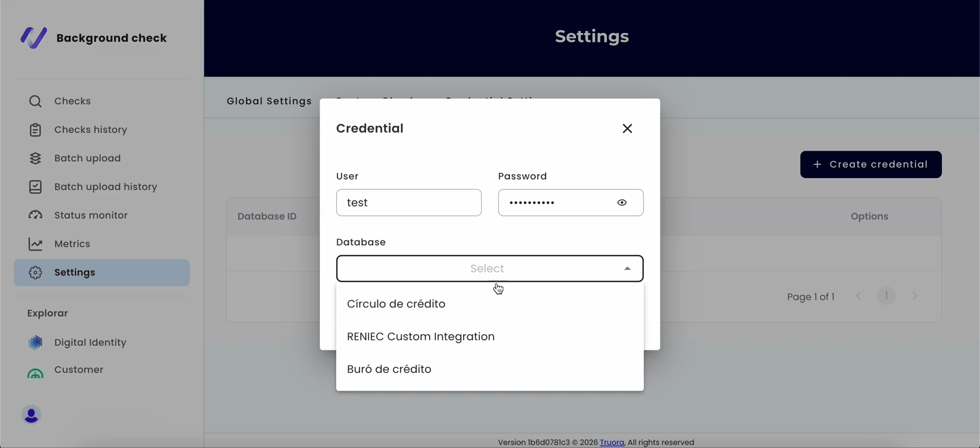Click the User input field
The image size is (980, 448).
click(408, 203)
